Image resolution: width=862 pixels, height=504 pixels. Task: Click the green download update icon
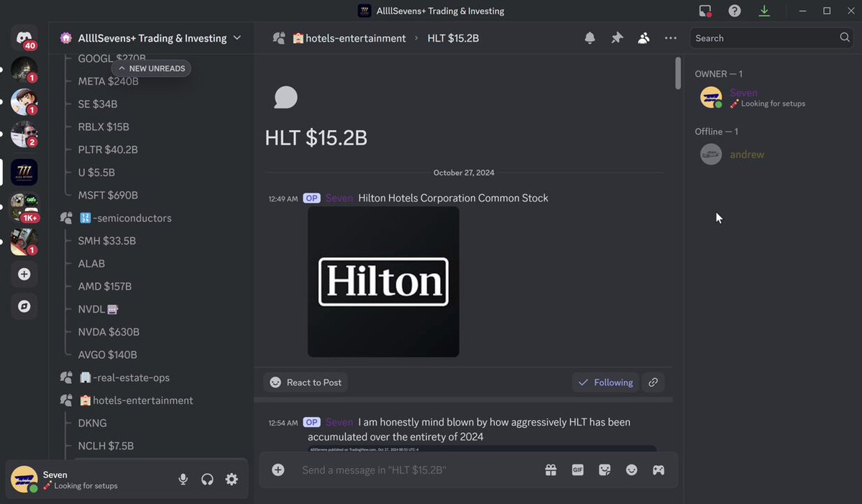click(x=764, y=11)
